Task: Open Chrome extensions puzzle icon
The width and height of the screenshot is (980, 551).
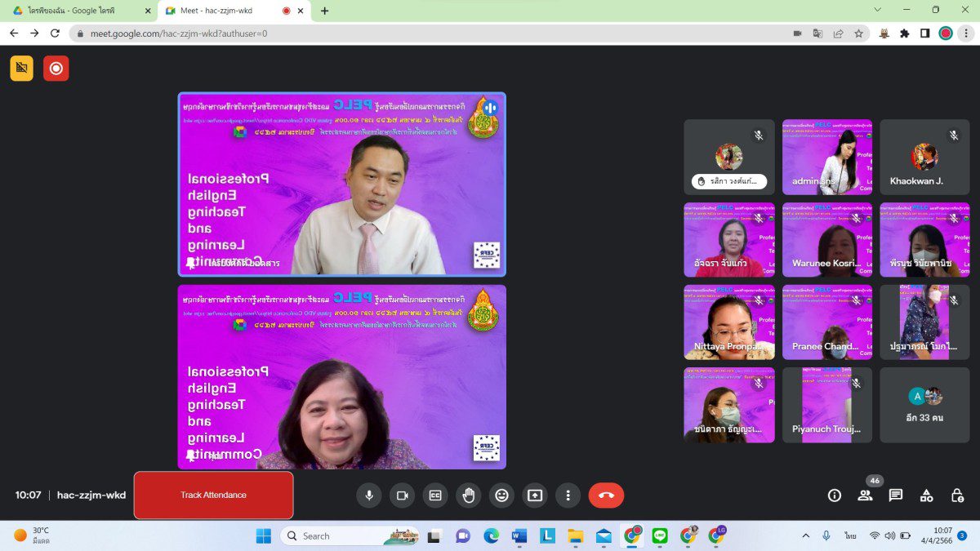Action: click(905, 33)
